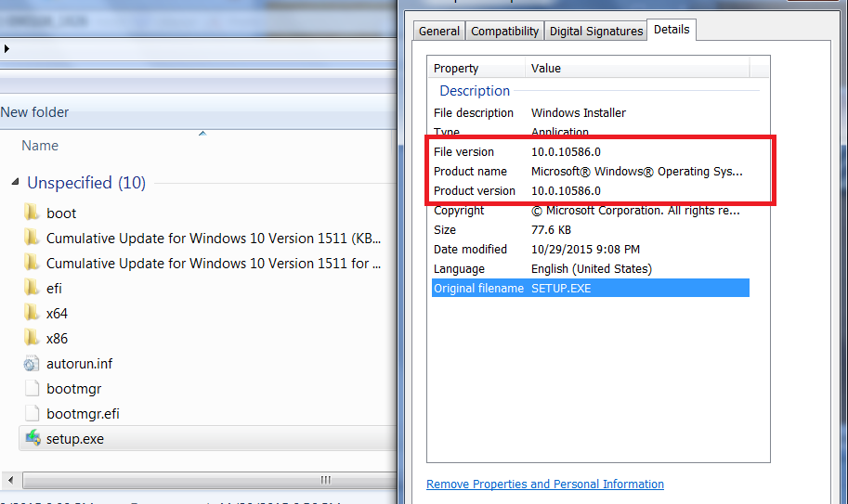Image resolution: width=848 pixels, height=504 pixels.
Task: Click the efi folder icon
Action: 32,288
